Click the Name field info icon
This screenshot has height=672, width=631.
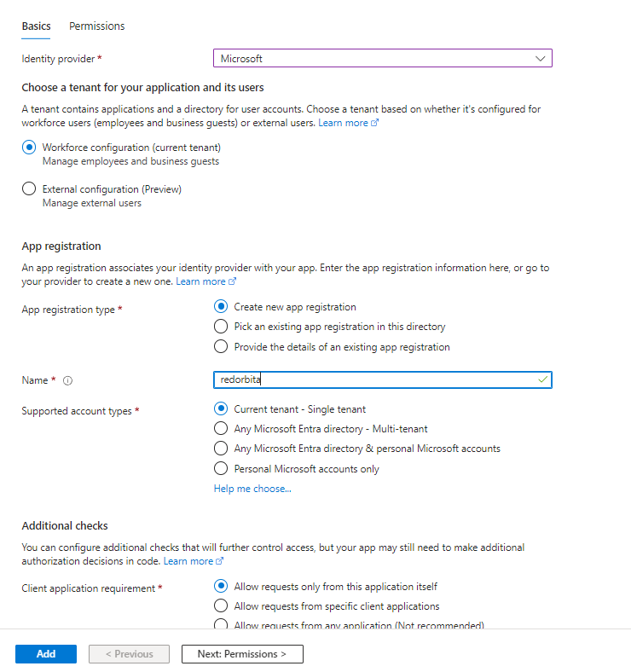68,381
